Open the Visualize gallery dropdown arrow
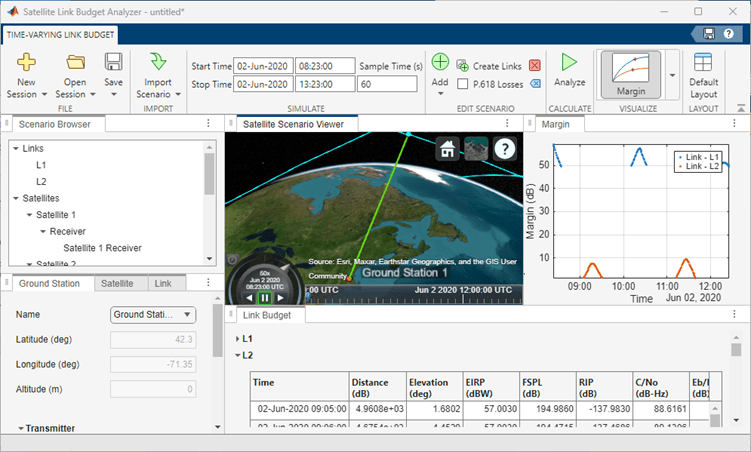 click(672, 75)
